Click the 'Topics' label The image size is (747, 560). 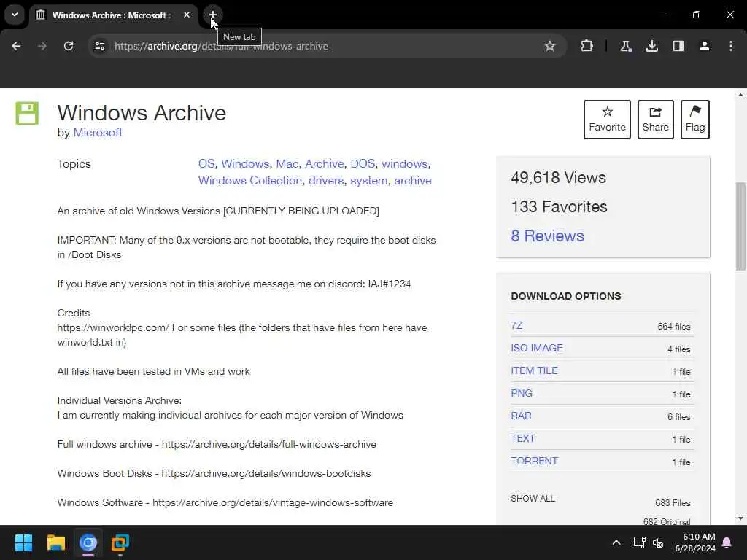tap(74, 164)
